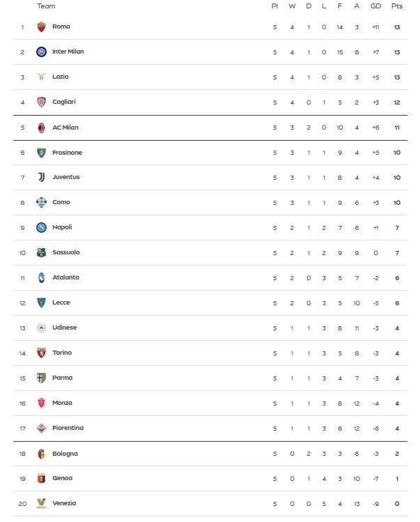
Task: Click the Genoa club crest
Action: 41,478
